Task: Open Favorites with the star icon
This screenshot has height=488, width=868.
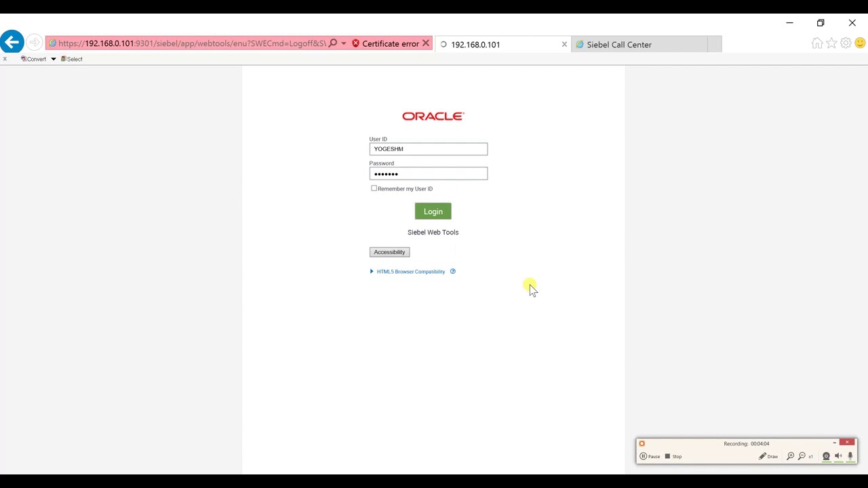Action: (x=831, y=43)
